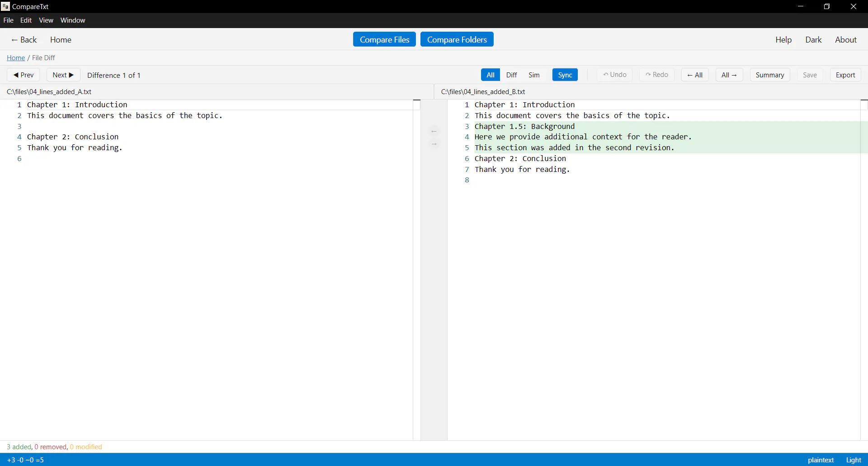The height and width of the screenshot is (466, 868).
Task: Select the Diff view mode filter
Action: 512,75
